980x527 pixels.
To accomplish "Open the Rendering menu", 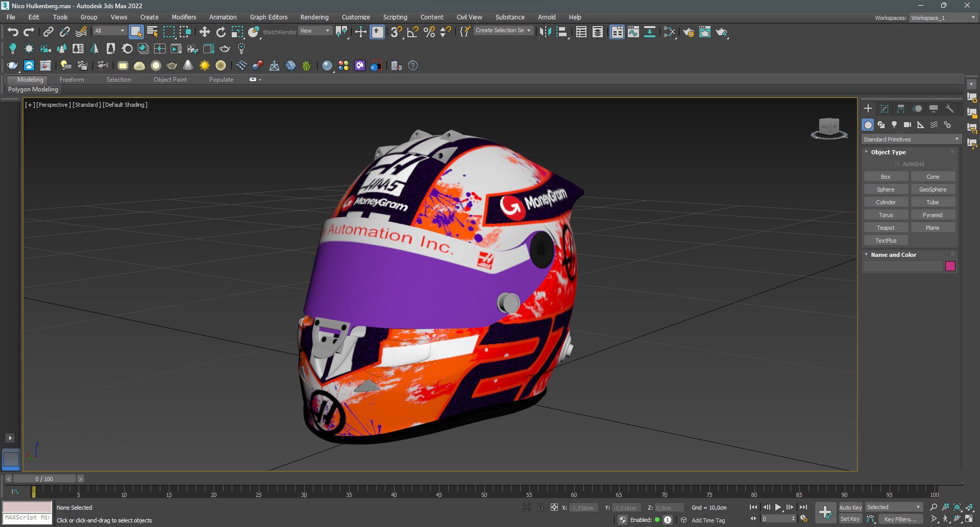I will (x=314, y=17).
